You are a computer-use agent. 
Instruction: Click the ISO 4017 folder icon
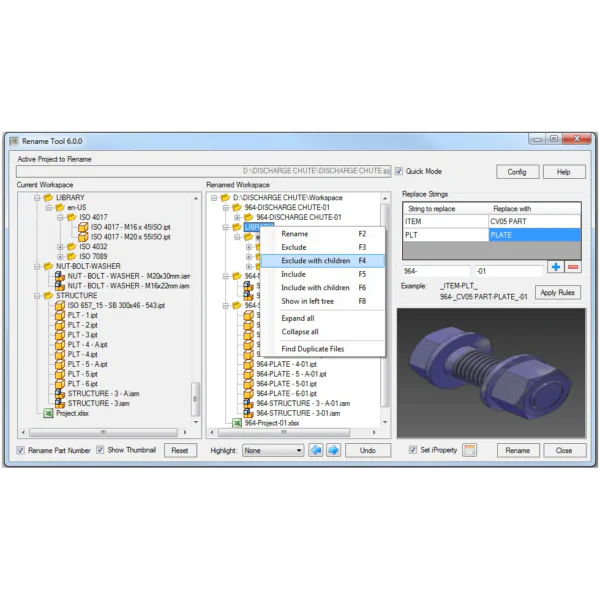72,217
